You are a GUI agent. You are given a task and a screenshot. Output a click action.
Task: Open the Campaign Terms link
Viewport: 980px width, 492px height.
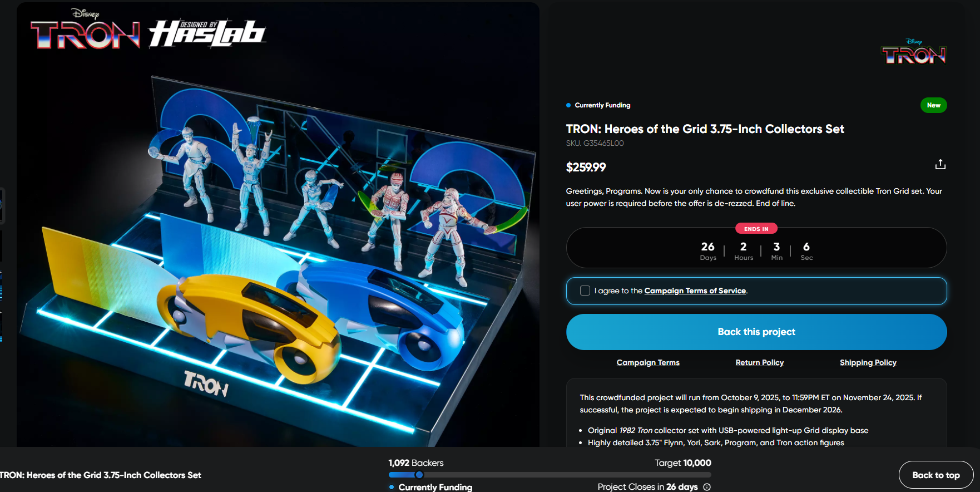648,362
